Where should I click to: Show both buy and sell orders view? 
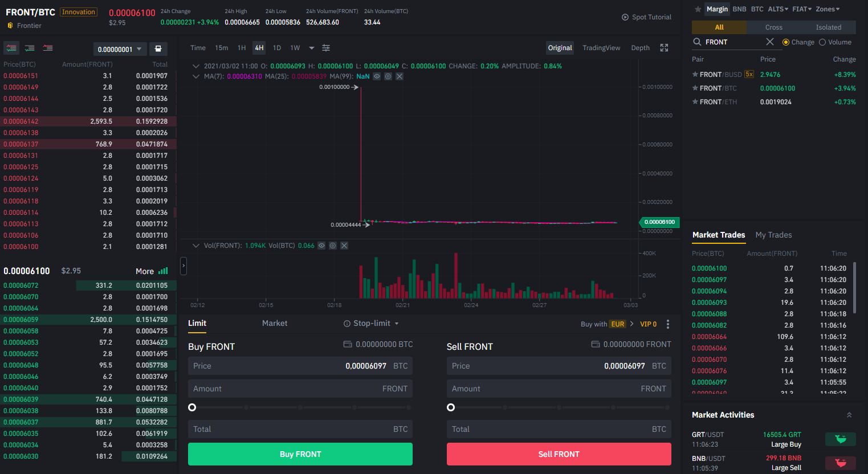point(11,48)
